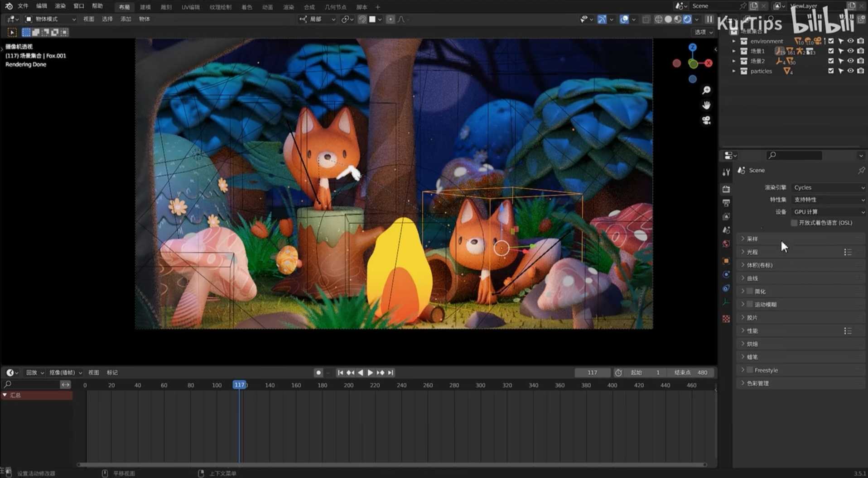Open the 窗口 menu
The image size is (868, 478).
[x=79, y=6]
